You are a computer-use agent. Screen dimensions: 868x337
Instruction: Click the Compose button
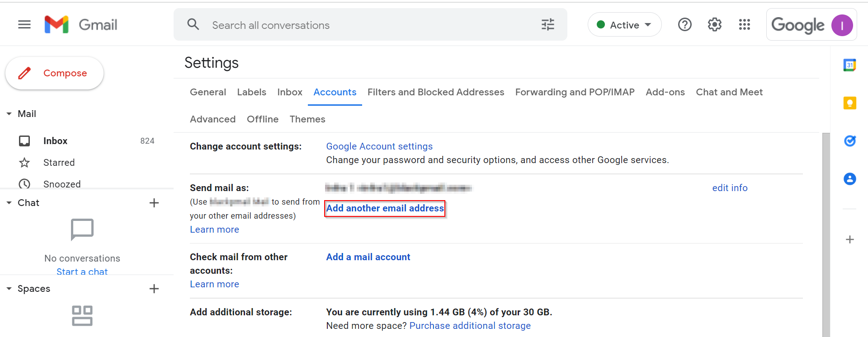click(55, 73)
